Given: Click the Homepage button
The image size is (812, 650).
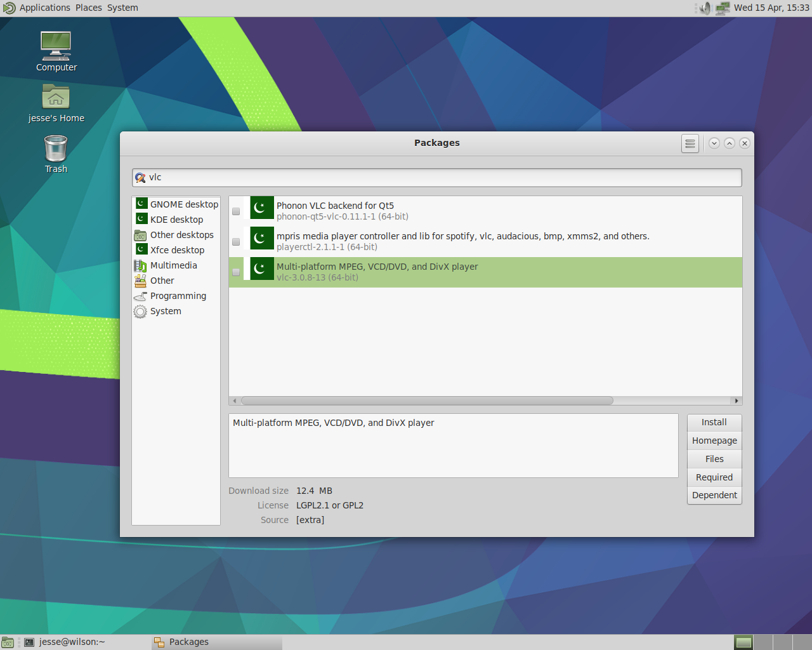Looking at the screenshot, I should click(x=714, y=441).
